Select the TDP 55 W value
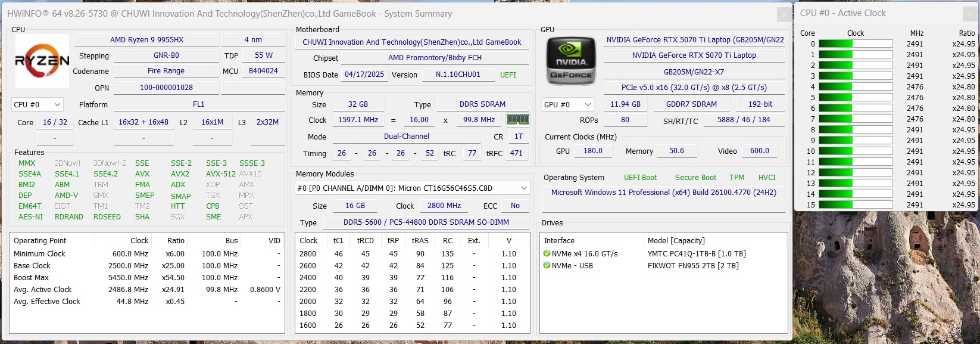This screenshot has height=344, width=980. [264, 55]
